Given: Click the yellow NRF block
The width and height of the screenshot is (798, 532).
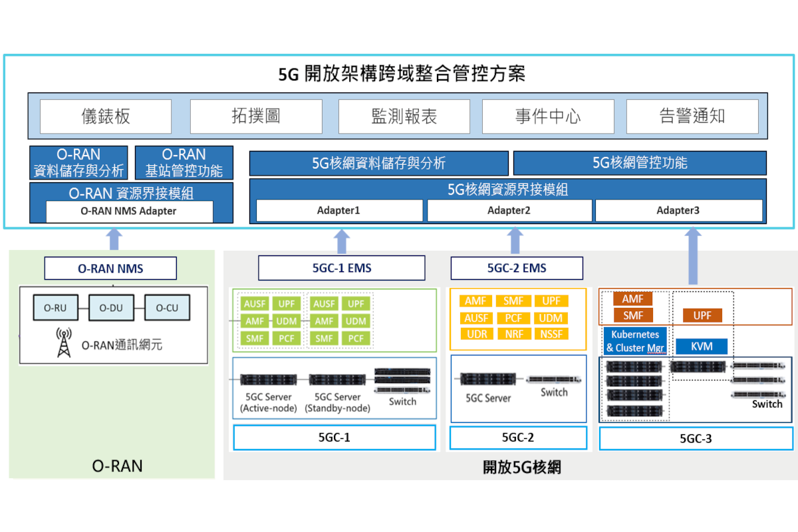Looking at the screenshot, I should pyautogui.click(x=513, y=334).
